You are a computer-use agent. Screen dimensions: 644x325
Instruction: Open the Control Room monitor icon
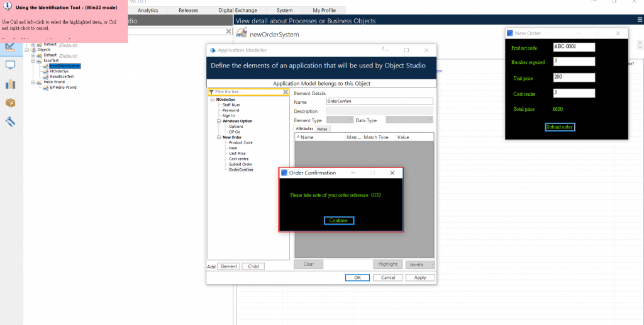point(10,65)
